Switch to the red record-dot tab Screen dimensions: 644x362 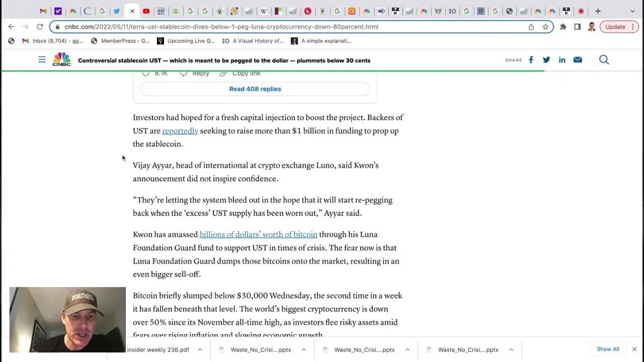(x=581, y=11)
